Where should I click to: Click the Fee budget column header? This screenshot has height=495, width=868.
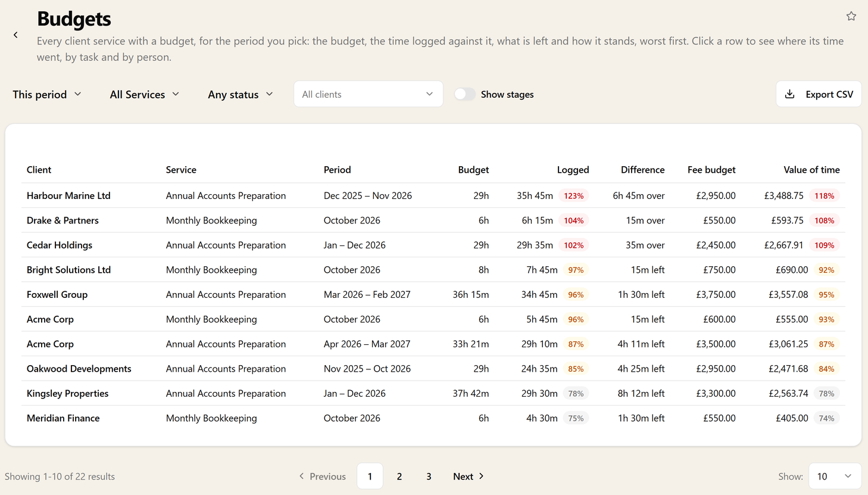click(711, 170)
